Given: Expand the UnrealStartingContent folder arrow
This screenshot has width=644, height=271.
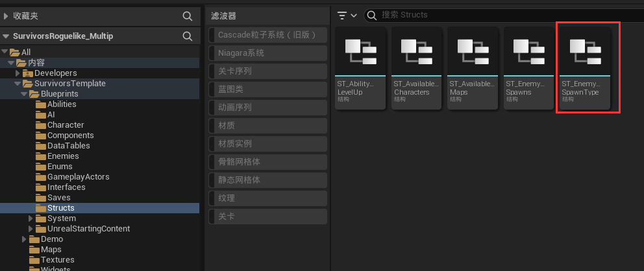Looking at the screenshot, I should pos(31,229).
